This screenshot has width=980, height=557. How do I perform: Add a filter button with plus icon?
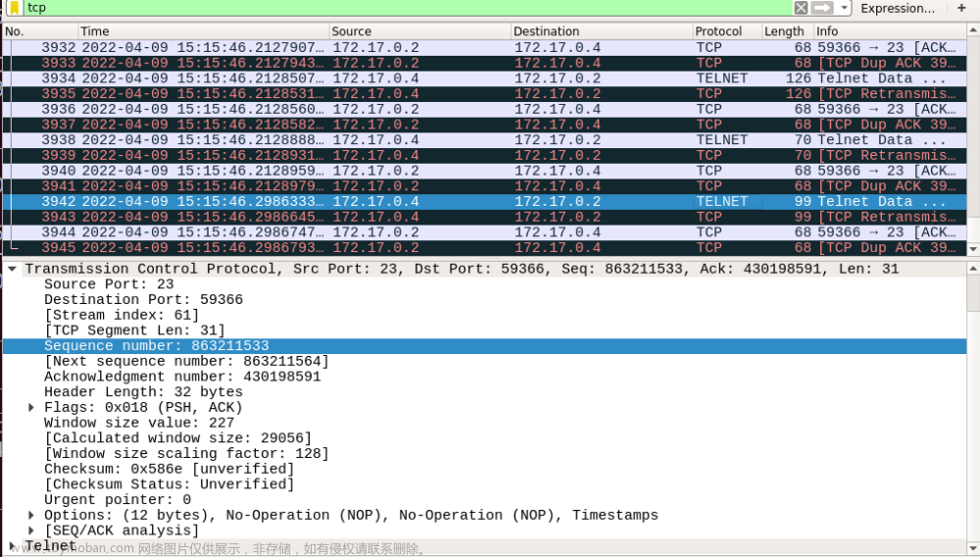pos(961,8)
